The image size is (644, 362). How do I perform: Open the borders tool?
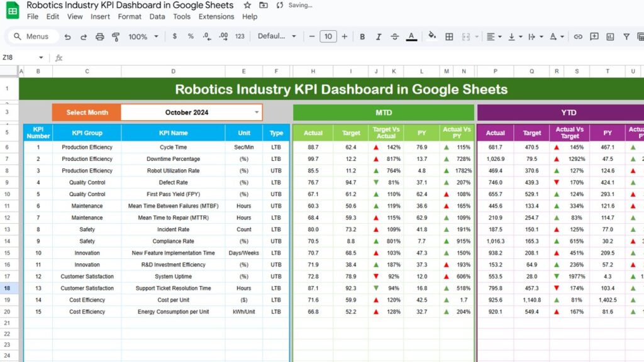[x=449, y=36]
